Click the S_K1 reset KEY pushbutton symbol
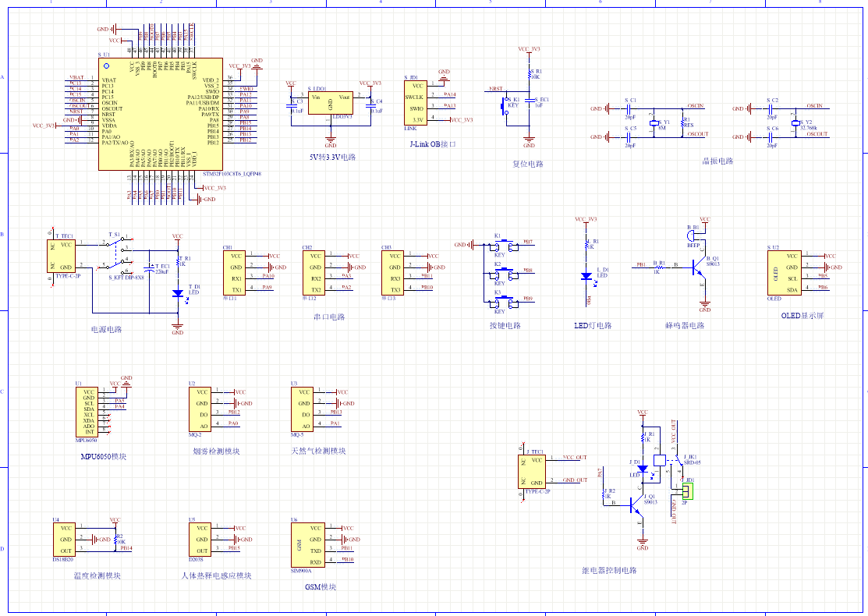 pyautogui.click(x=507, y=107)
